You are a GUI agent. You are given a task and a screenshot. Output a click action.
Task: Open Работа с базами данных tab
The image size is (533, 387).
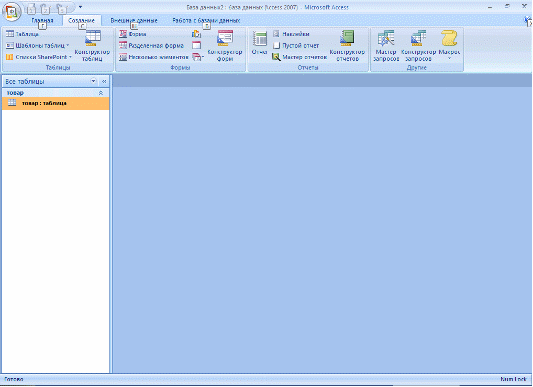point(206,20)
